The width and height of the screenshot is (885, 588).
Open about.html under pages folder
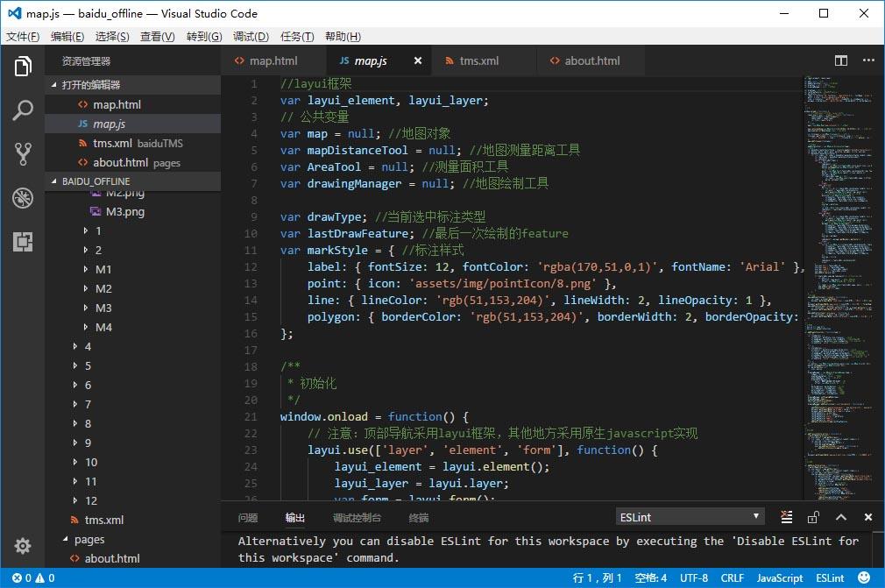click(x=132, y=558)
